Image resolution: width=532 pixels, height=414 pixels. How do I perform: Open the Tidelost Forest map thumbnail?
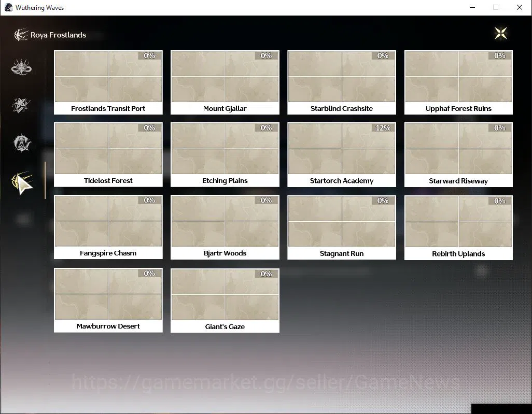(108, 149)
